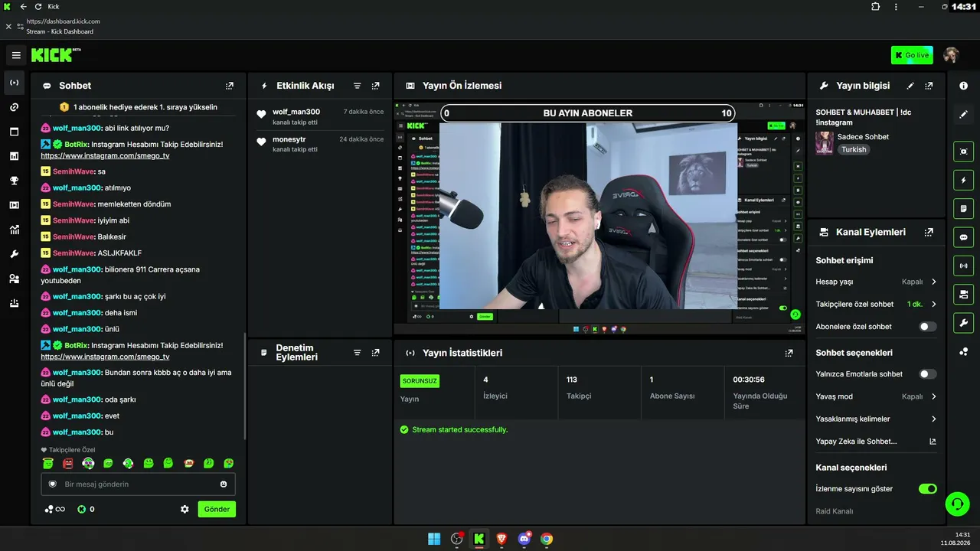Pop out the Etkinlik Akışı panel

[x=375, y=86]
